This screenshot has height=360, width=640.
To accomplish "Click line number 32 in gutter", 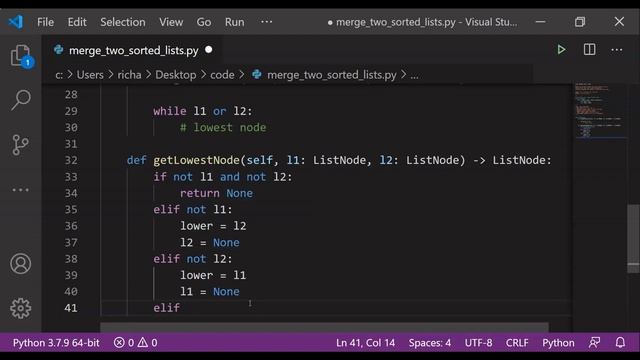I will [x=71, y=160].
